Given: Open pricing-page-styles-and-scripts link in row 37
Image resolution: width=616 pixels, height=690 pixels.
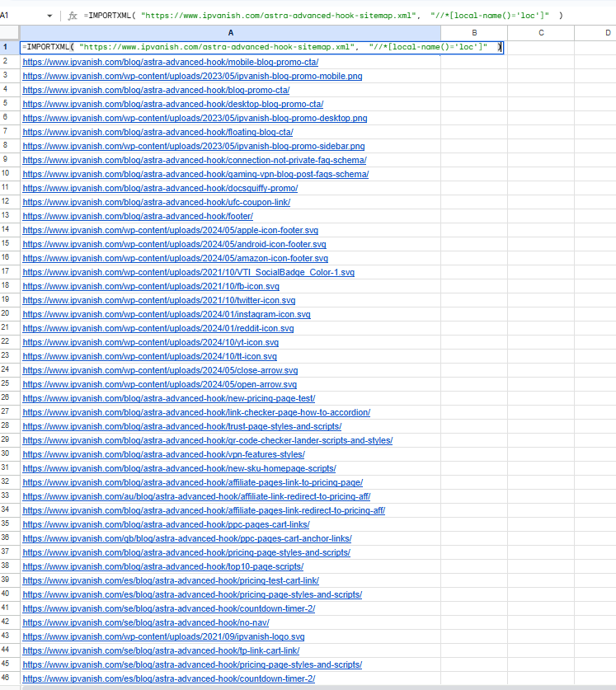Looking at the screenshot, I should pyautogui.click(x=186, y=552).
